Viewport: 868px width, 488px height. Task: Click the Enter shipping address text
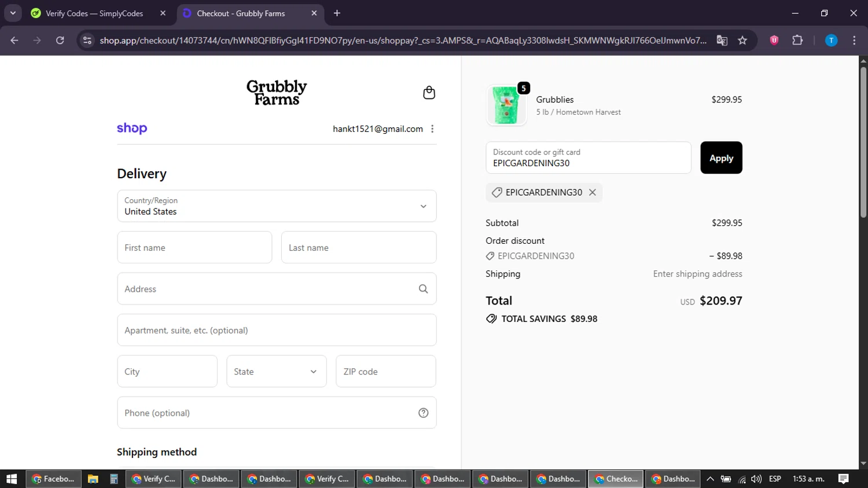[698, 274]
